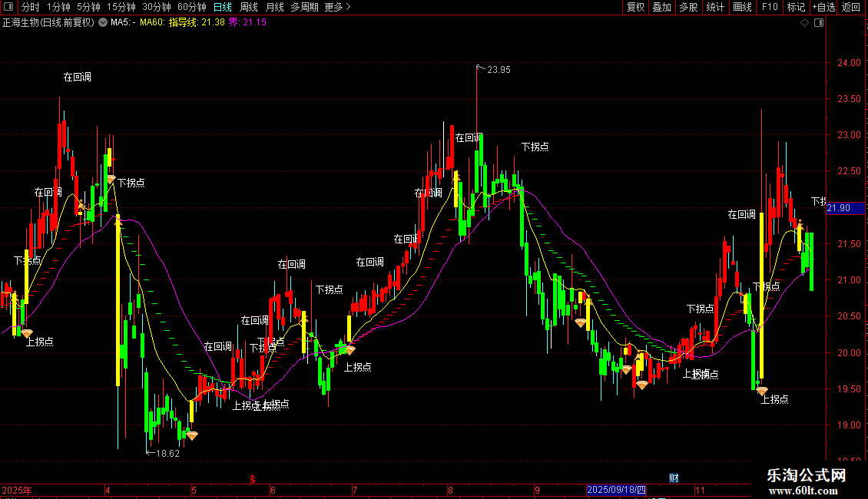Click the month 8 label on time axis
Screen dimensions: 868x499
click(x=450, y=490)
